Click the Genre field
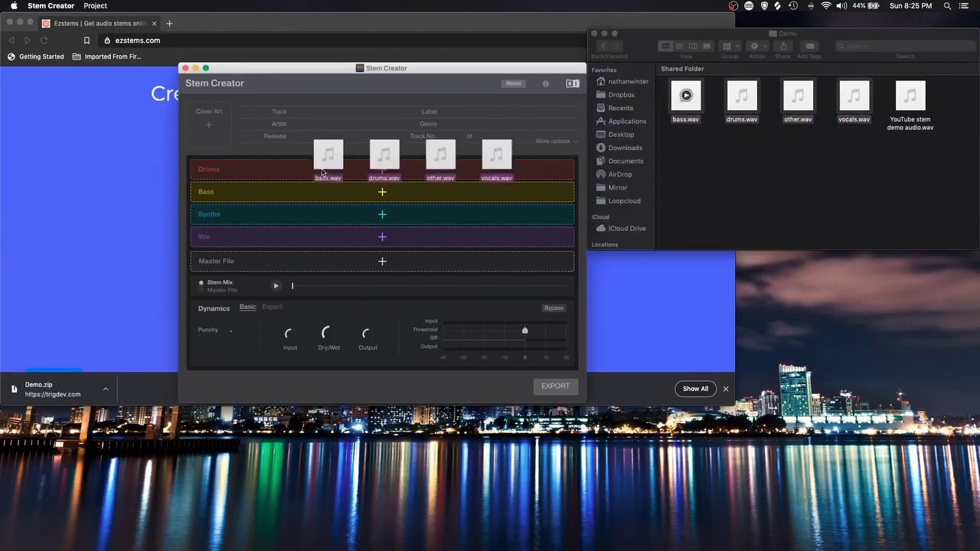 point(428,124)
